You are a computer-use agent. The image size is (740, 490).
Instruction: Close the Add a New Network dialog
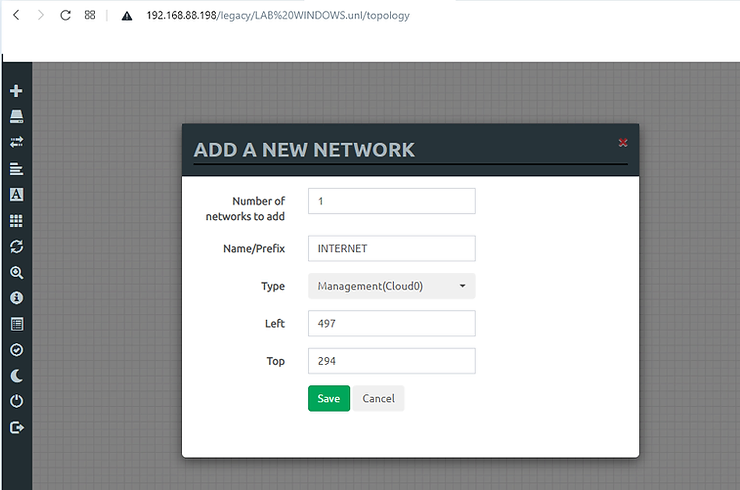point(623,143)
